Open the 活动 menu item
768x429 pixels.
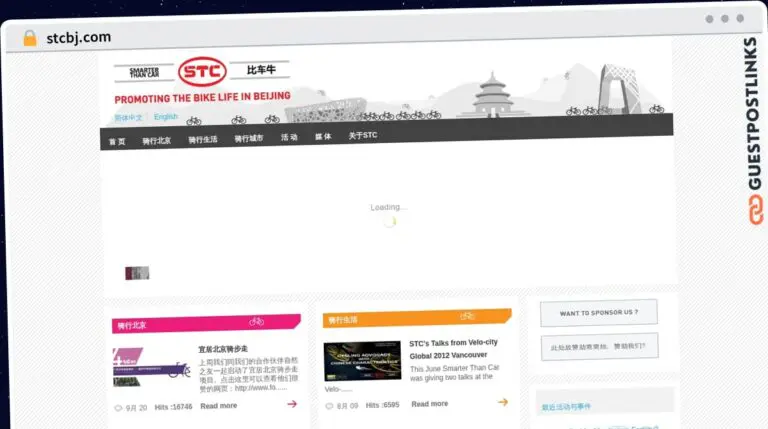289,137
